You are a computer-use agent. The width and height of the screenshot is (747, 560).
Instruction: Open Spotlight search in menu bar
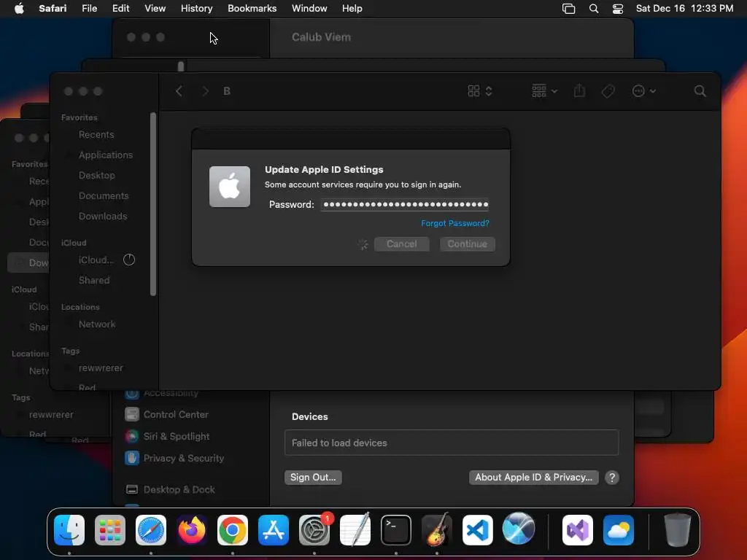coord(594,9)
